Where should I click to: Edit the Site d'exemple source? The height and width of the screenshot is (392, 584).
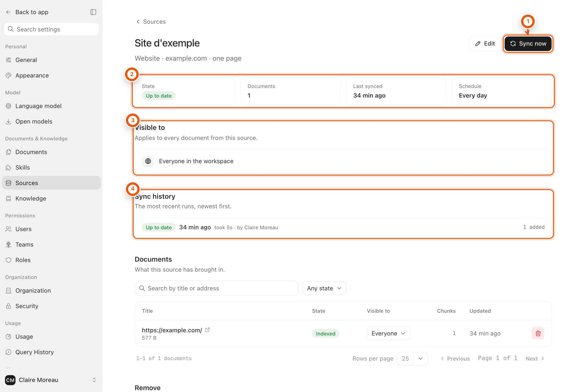485,44
